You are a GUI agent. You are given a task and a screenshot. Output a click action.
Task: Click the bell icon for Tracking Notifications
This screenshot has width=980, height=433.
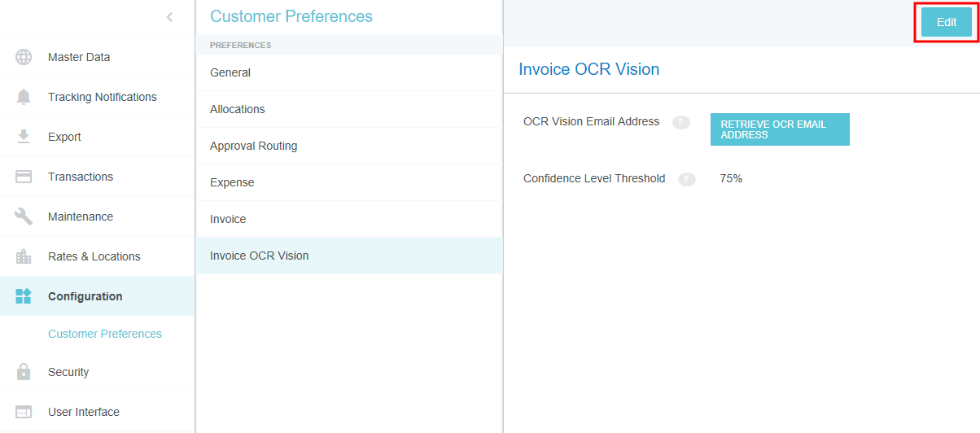[24, 97]
